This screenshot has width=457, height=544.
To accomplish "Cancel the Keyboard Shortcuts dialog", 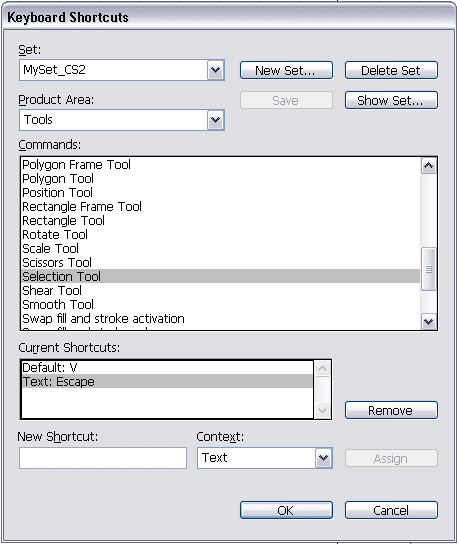I will (391, 510).
